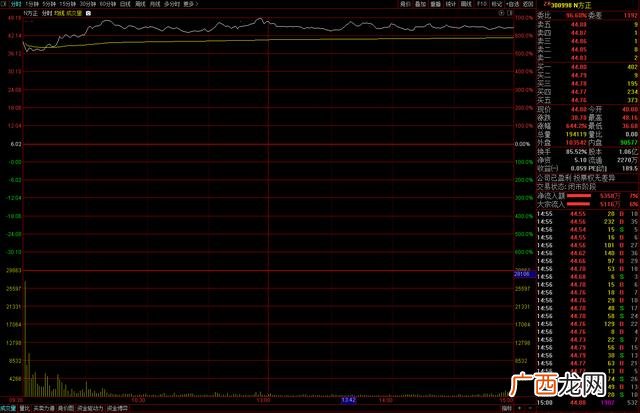Click the 叠加 overlay button
This screenshot has height=413, width=640.
pyautogui.click(x=420, y=4)
